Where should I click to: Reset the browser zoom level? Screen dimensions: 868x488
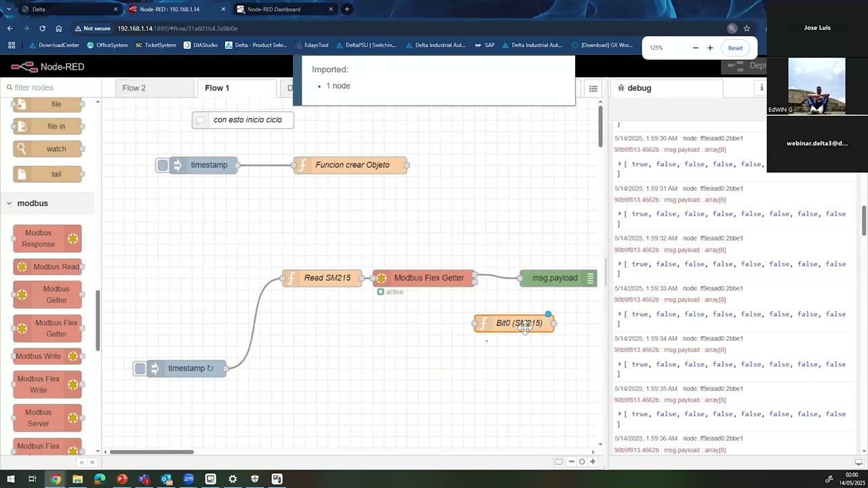click(735, 48)
